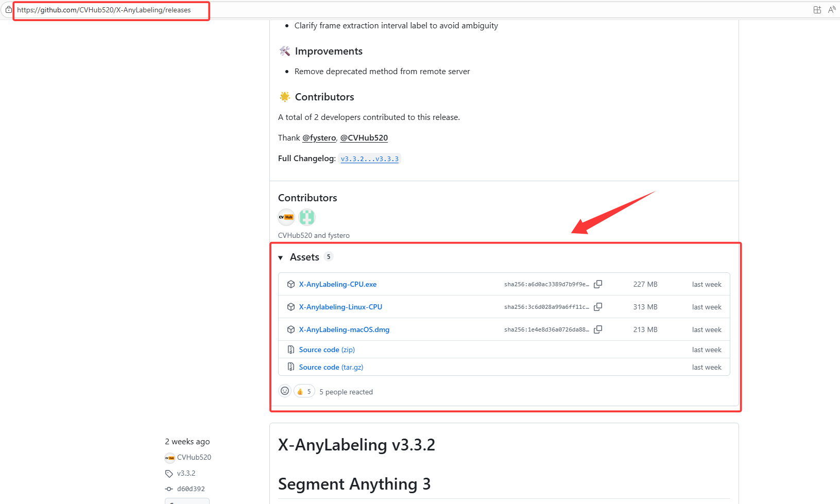Open the v3.3.2 tag link

(x=186, y=473)
